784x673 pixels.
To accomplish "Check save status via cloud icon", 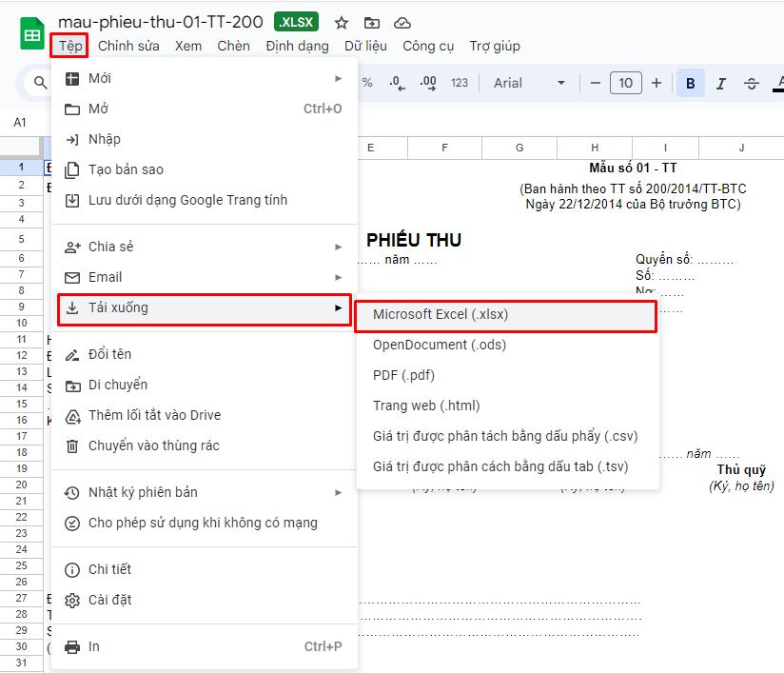I will [403, 22].
